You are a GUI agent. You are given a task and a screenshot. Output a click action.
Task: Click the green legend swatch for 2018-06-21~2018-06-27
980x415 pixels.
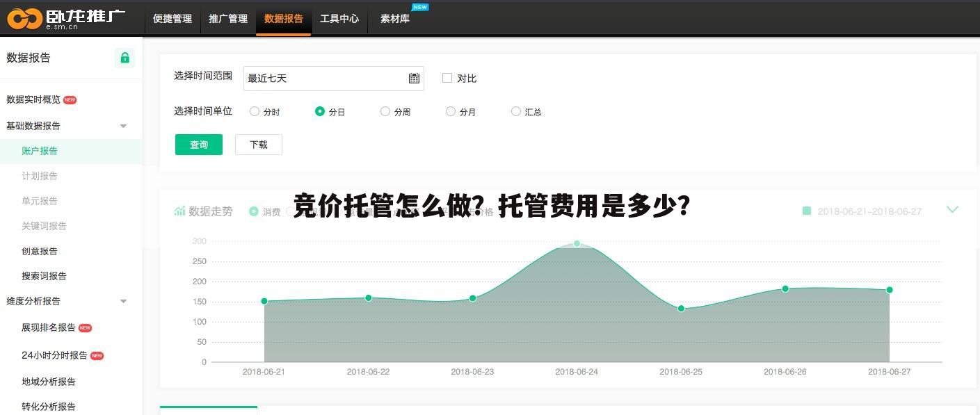(x=808, y=211)
